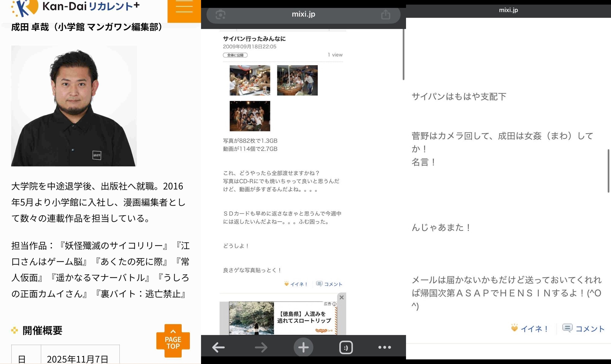Open the nighttime group photo thumbnail

250,116
